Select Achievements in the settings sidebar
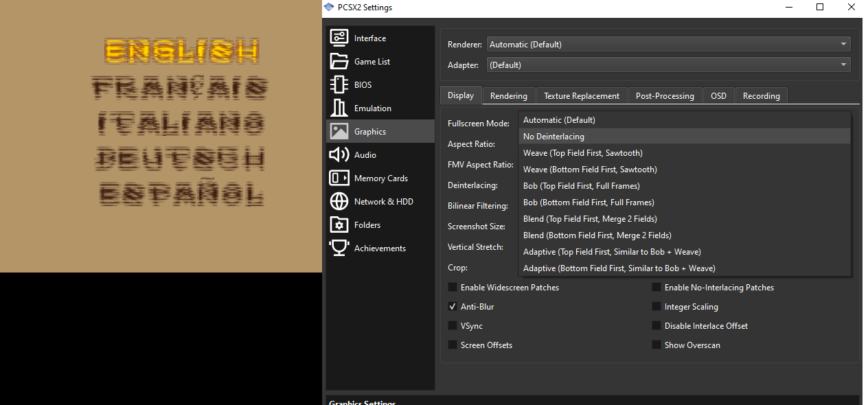Viewport: 868px width, 405px height. click(x=380, y=248)
